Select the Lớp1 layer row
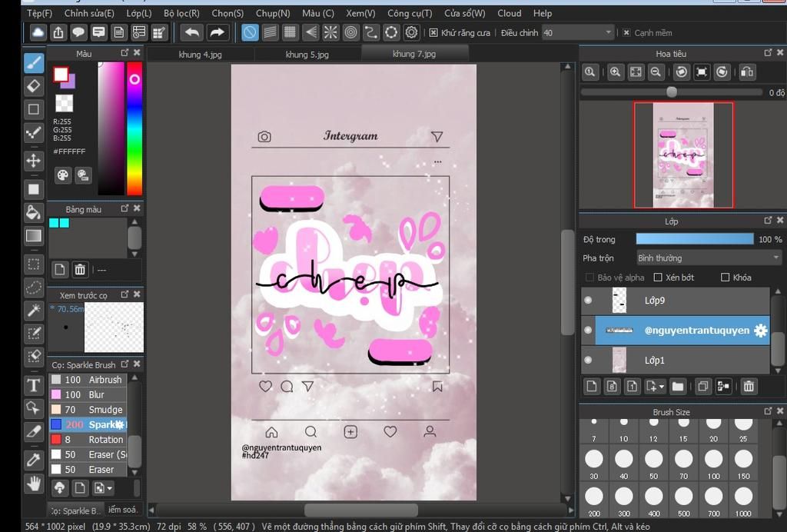The width and height of the screenshot is (787, 532). (x=675, y=360)
